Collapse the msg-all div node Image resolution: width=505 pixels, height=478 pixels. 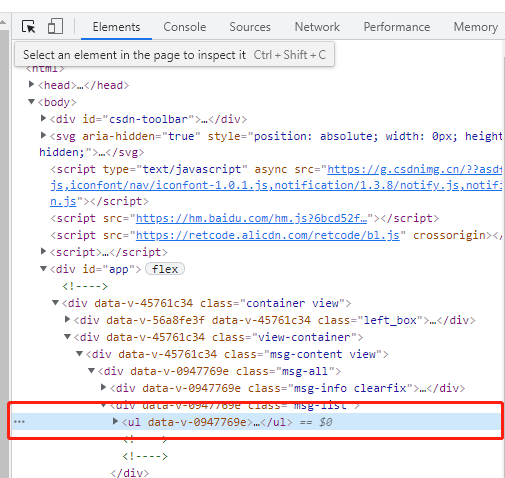click(91, 370)
